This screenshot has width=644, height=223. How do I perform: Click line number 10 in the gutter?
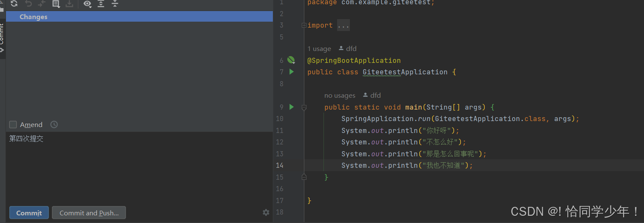(279, 119)
